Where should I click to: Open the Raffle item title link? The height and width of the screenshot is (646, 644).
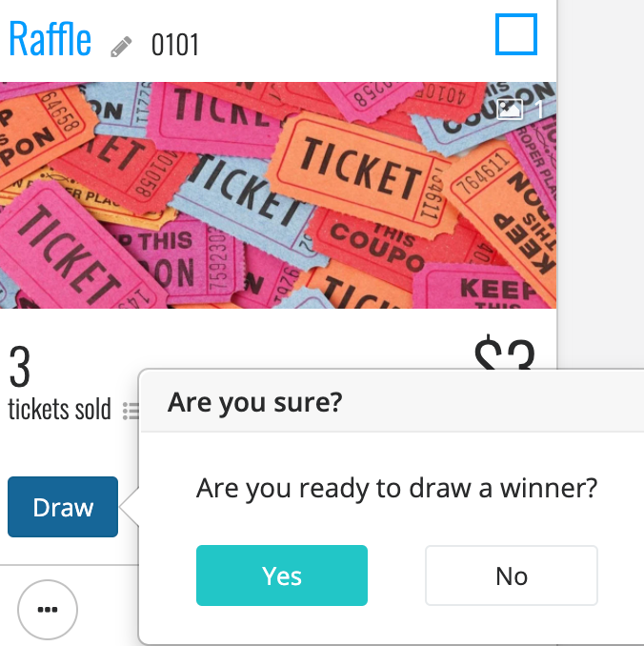coord(50,39)
